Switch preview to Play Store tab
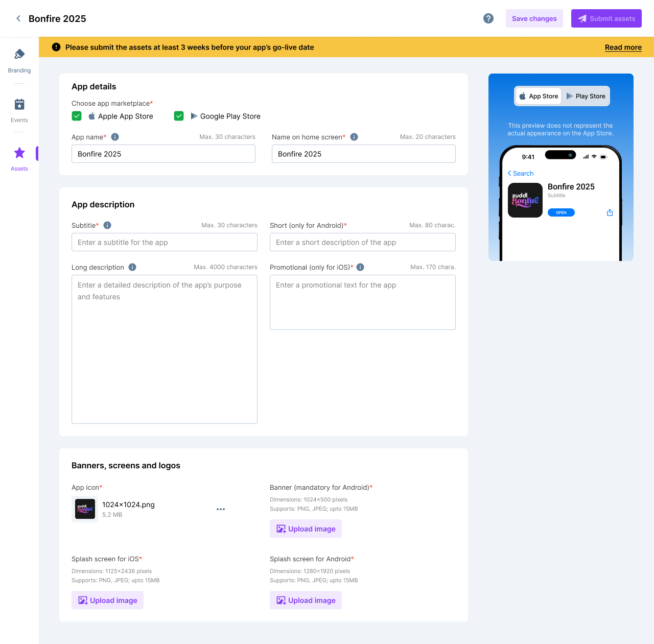 coord(586,96)
